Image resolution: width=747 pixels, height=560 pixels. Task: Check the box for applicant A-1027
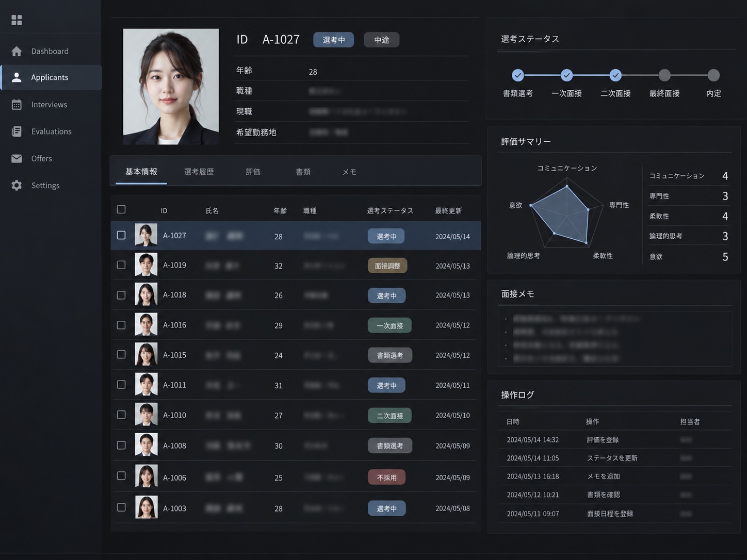point(121,235)
